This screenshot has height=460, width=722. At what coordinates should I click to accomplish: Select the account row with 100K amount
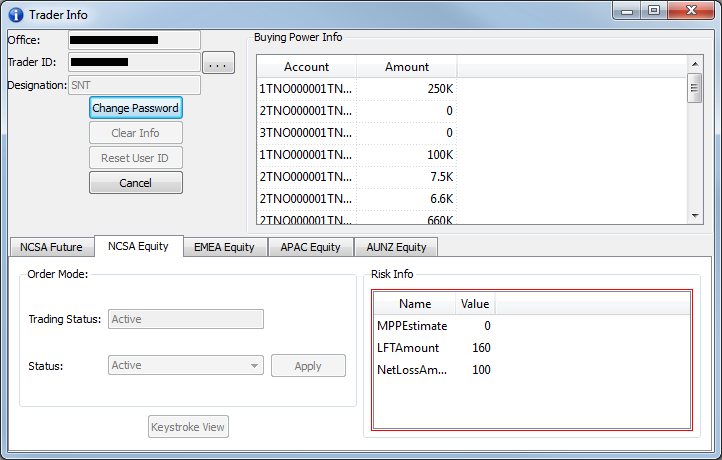pyautogui.click(x=356, y=155)
